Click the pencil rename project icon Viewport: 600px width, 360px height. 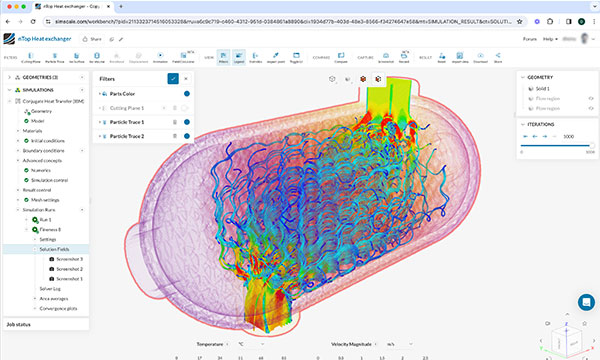point(121,39)
